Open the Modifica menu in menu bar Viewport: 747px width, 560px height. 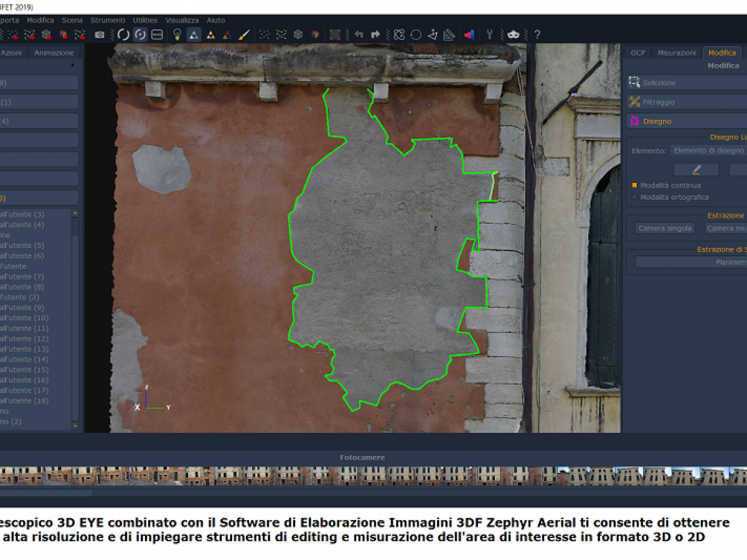(40, 21)
